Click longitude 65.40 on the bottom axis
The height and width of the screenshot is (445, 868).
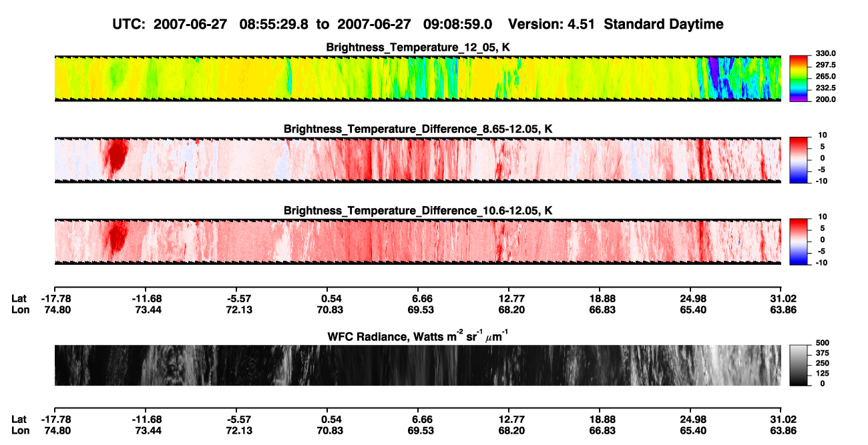click(x=692, y=430)
